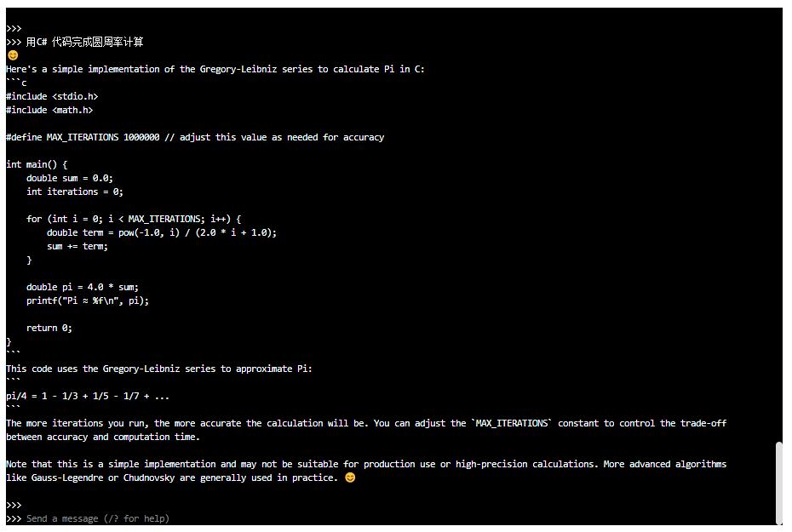
Task: Click the "int main() {" line
Action: (37, 164)
